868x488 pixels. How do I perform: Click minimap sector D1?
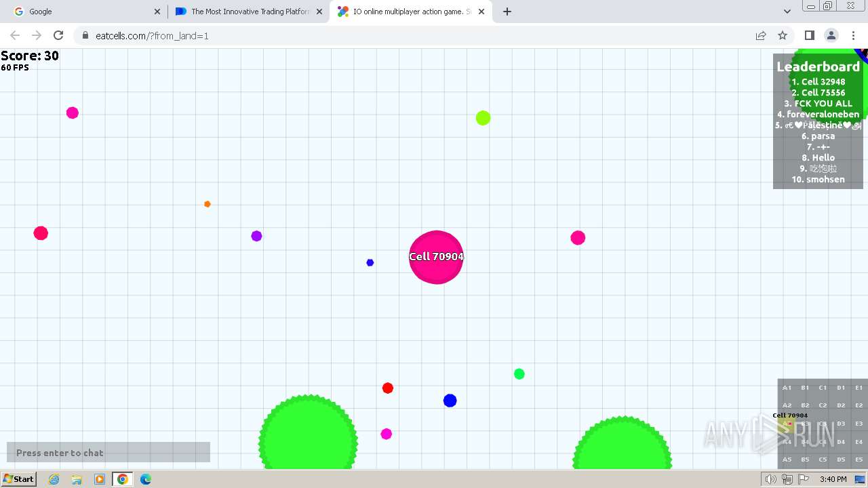point(841,388)
